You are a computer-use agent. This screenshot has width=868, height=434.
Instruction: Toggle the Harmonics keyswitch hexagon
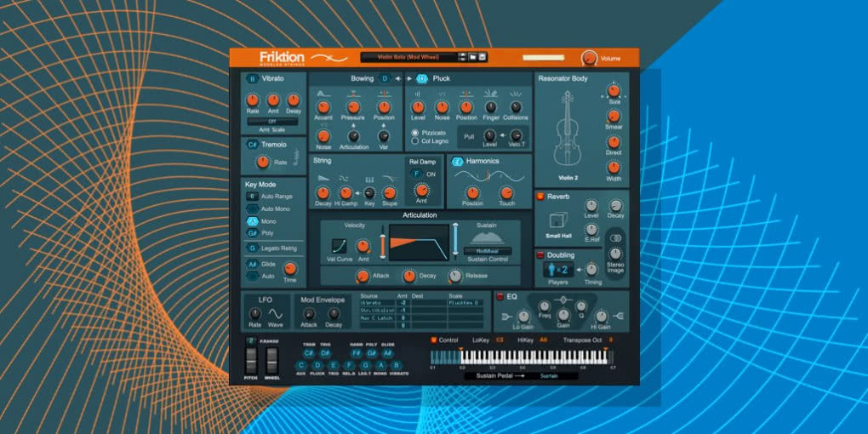457,161
